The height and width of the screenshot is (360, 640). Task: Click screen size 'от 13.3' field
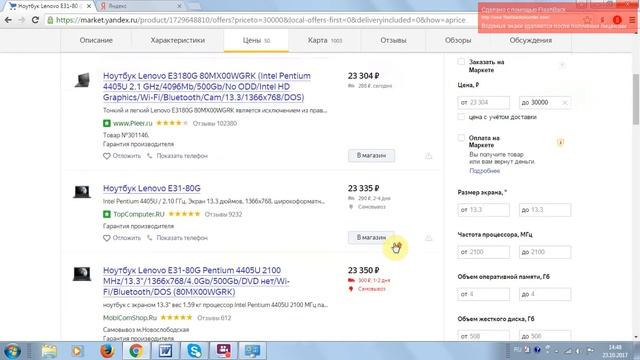click(484, 210)
